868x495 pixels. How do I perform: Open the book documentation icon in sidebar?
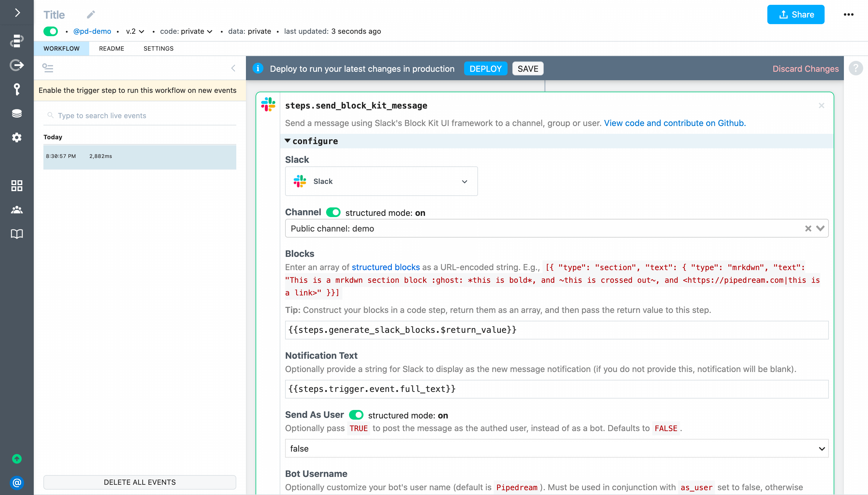point(17,234)
